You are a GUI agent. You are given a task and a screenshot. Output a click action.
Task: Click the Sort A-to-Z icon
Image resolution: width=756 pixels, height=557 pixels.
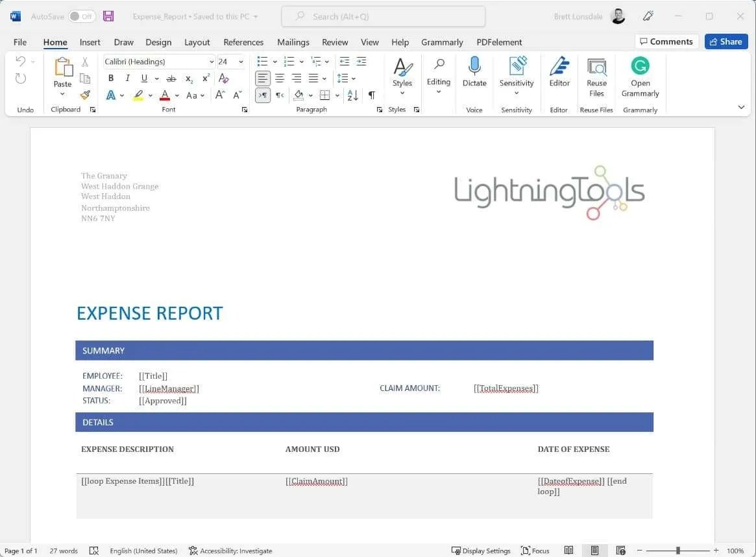click(x=352, y=95)
